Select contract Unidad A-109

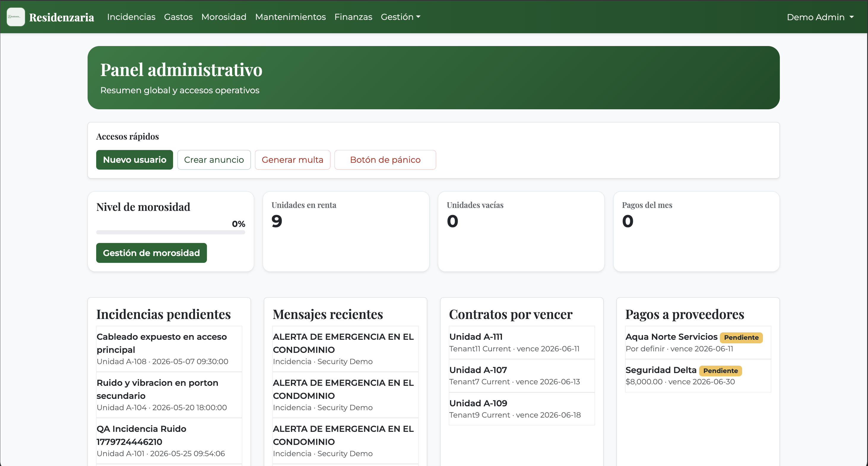[522, 409]
